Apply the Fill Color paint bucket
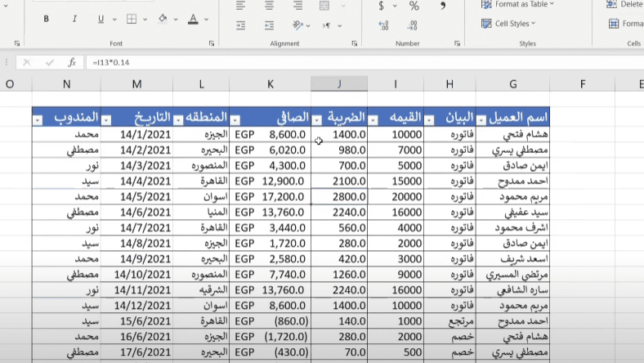Viewport: 644px width, 363px height. tap(163, 19)
